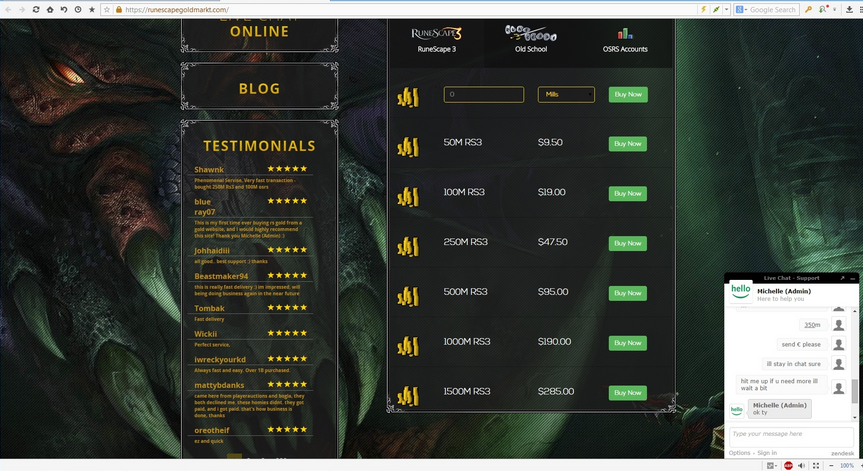The height and width of the screenshot is (471, 864).
Task: Click Buy Now for 500M RS3
Action: pos(628,293)
